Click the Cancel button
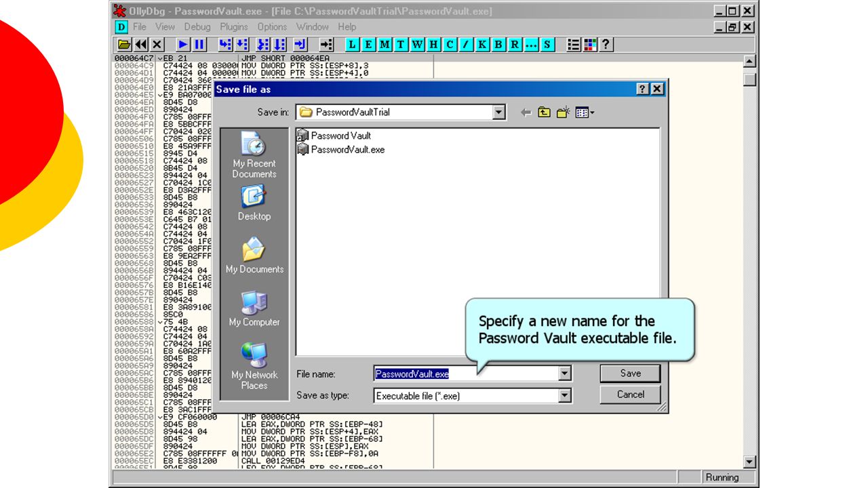This screenshot has height=488, width=868. click(631, 394)
